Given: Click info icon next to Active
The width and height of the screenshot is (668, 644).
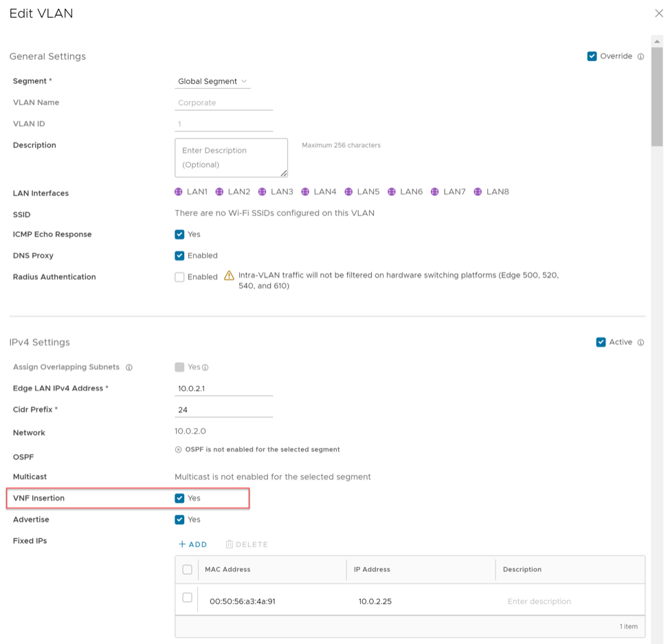Looking at the screenshot, I should click(641, 343).
